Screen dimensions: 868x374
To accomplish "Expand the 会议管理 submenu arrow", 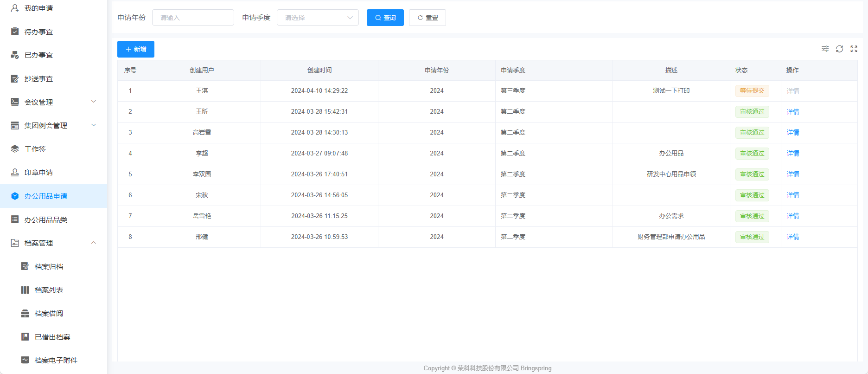I will [x=94, y=102].
